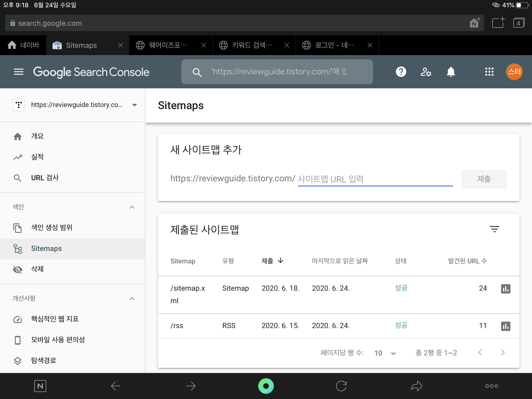Close the 웨어이즈포 browser tab

click(x=204, y=45)
